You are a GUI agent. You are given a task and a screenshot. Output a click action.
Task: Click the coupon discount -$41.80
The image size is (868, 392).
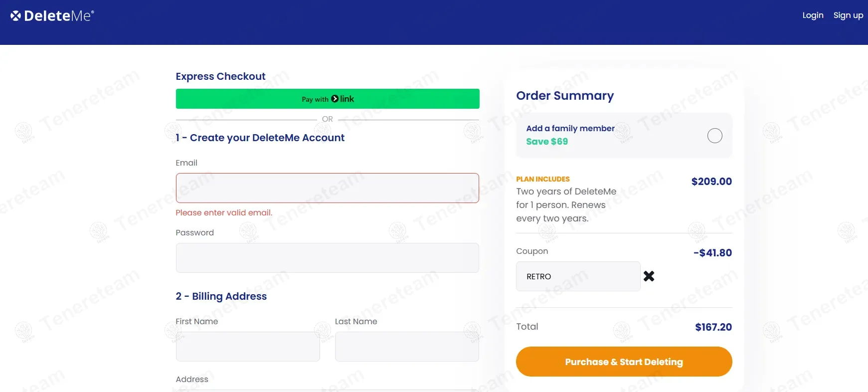point(712,253)
